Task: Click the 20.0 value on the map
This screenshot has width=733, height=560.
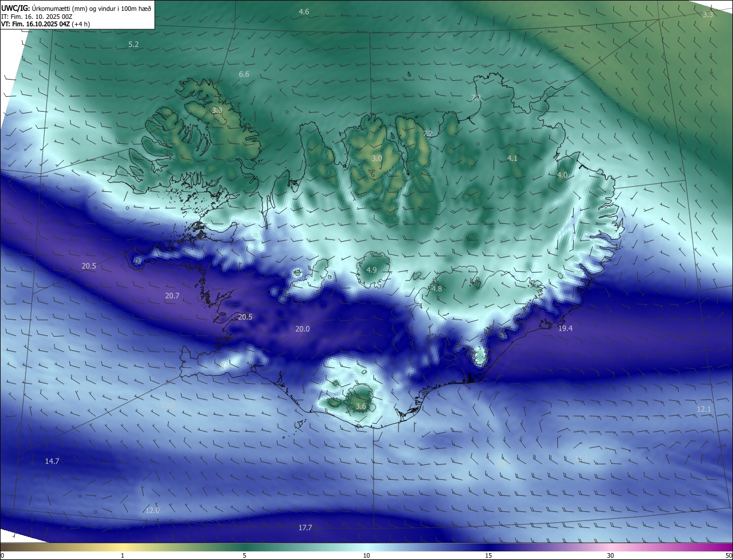Action: (302, 329)
